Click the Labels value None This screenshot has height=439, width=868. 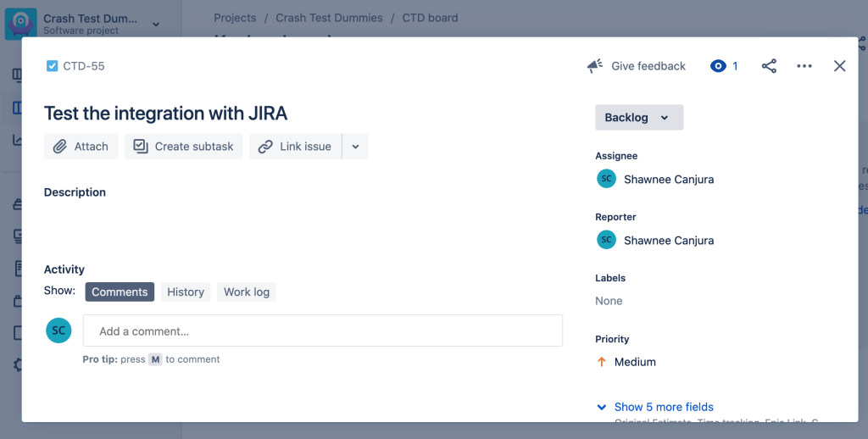click(609, 301)
